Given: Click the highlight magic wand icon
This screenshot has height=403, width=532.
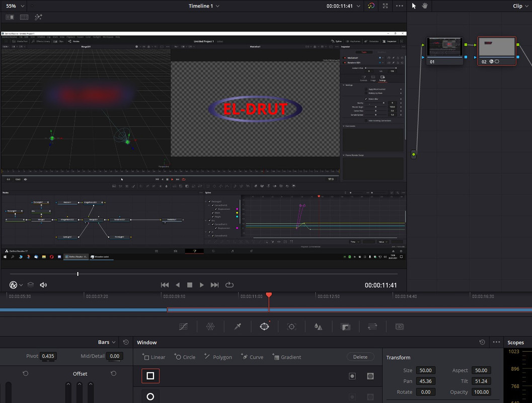Looking at the screenshot, I should pyautogui.click(x=38, y=17).
